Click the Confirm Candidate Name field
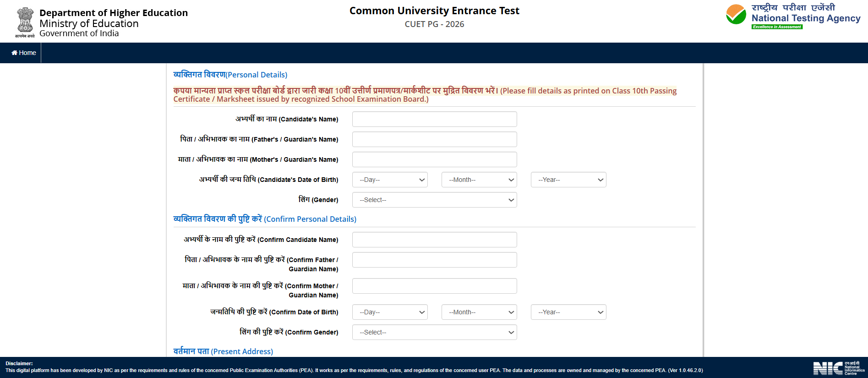The height and width of the screenshot is (378, 868). 434,240
